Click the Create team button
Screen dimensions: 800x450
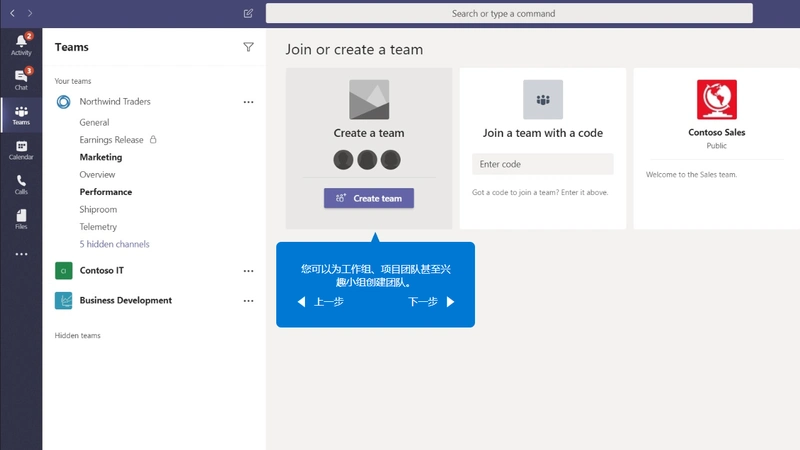[369, 198]
